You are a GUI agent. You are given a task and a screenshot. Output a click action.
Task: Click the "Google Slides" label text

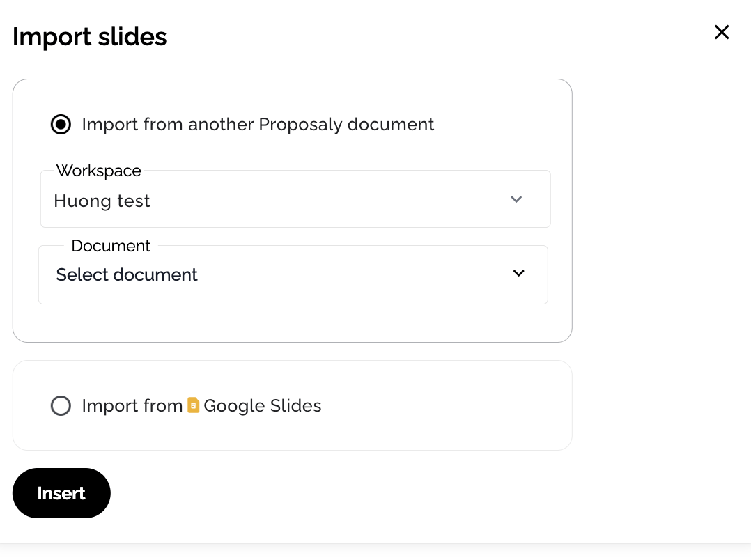(263, 406)
